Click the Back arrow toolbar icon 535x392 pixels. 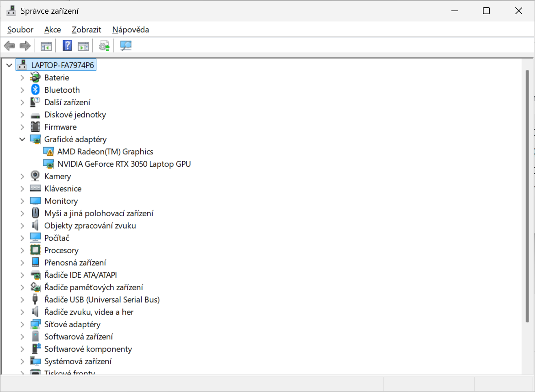tap(9, 46)
